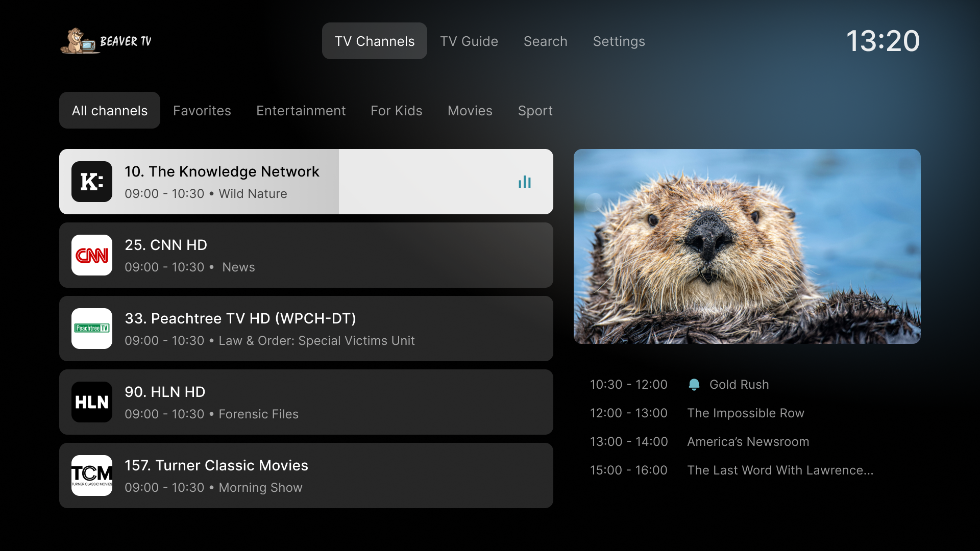
Task: Open the TV Channels tab
Action: (375, 41)
